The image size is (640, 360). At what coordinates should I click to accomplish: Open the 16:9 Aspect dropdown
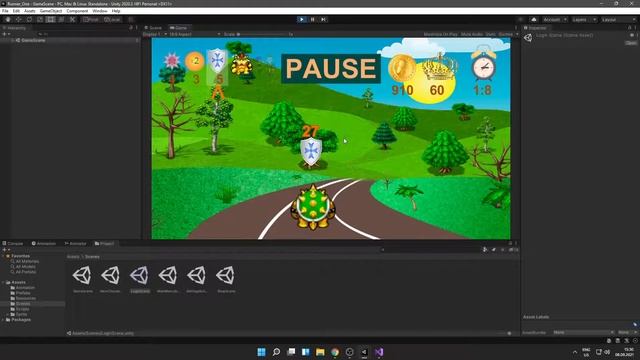pos(195,34)
